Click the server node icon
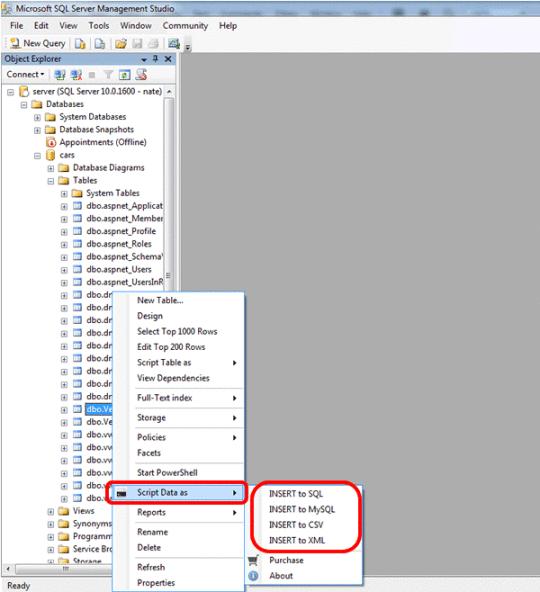Screen dimensions: 540x592 pos(24,91)
